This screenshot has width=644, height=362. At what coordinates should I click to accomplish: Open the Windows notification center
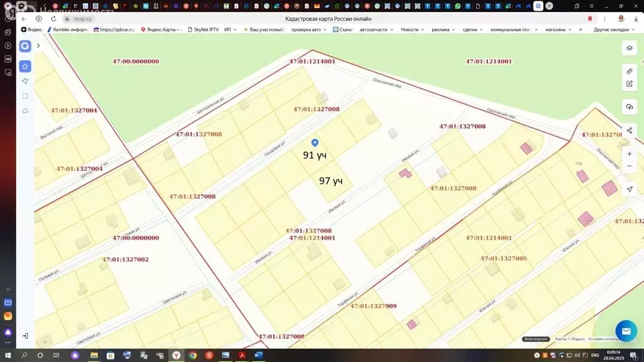click(x=634, y=356)
